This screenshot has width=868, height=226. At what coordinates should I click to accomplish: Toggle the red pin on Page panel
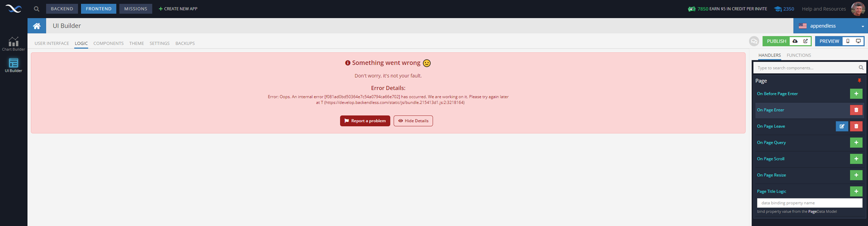[859, 81]
